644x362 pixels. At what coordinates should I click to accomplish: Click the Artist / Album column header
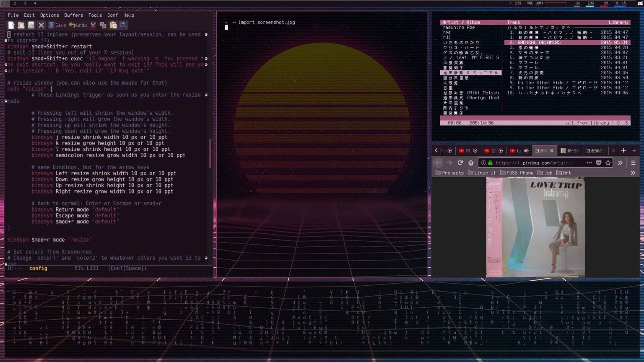pyautogui.click(x=461, y=22)
